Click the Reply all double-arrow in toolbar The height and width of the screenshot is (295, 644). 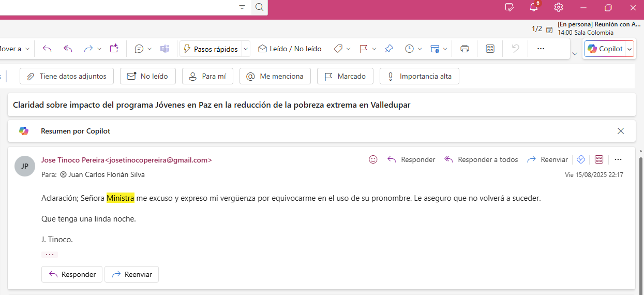(68, 49)
